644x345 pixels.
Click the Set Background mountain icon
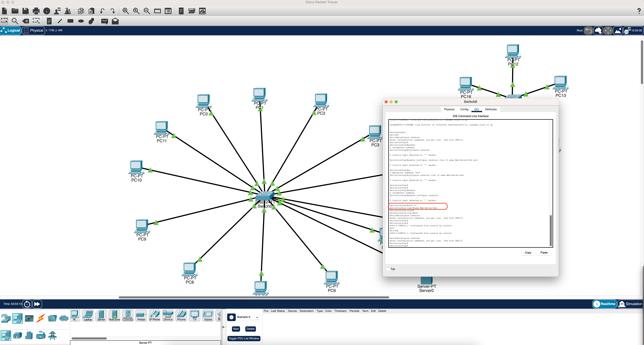click(618, 30)
